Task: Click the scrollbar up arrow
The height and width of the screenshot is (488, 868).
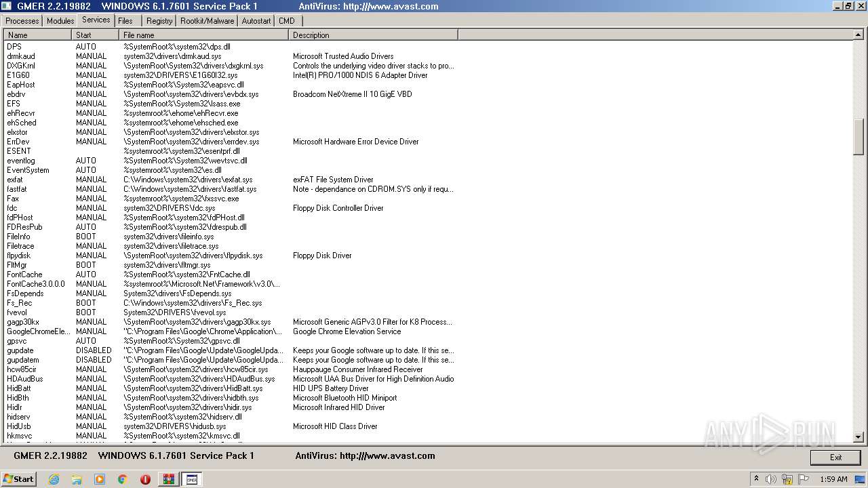Action: coord(858,35)
